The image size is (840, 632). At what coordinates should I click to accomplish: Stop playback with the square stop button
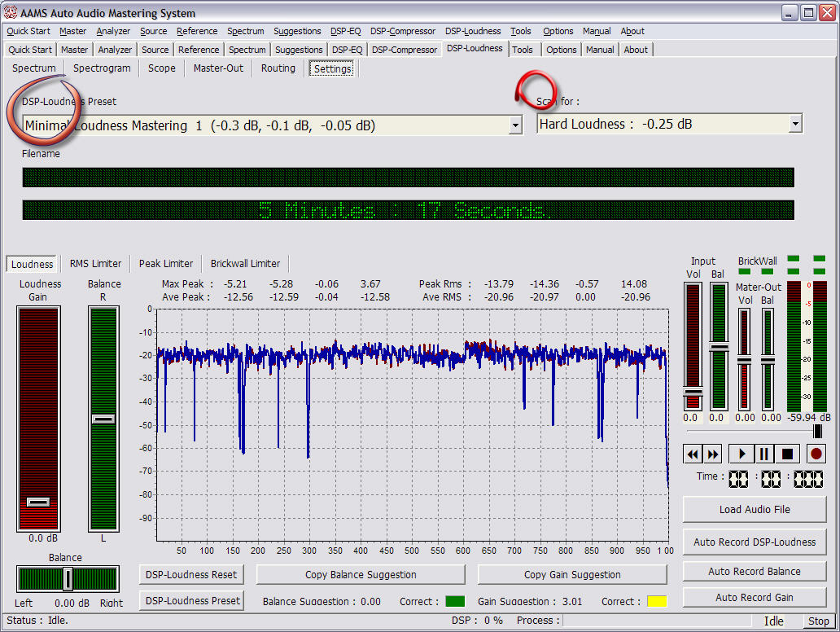click(788, 454)
